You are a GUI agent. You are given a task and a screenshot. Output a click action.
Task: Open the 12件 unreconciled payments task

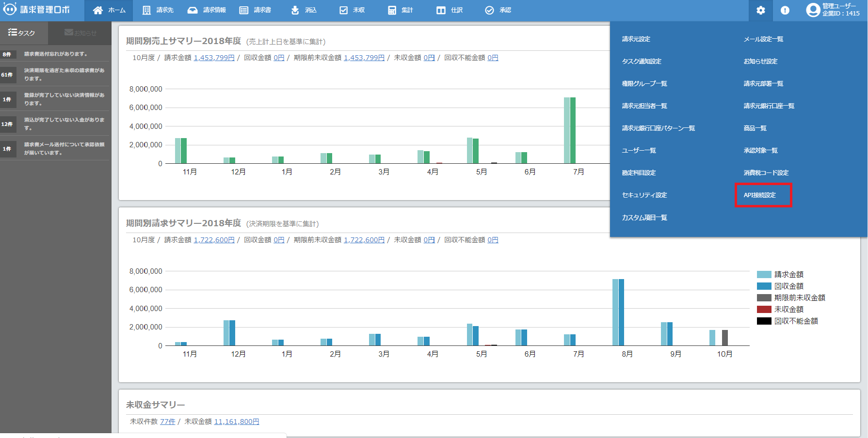point(56,124)
